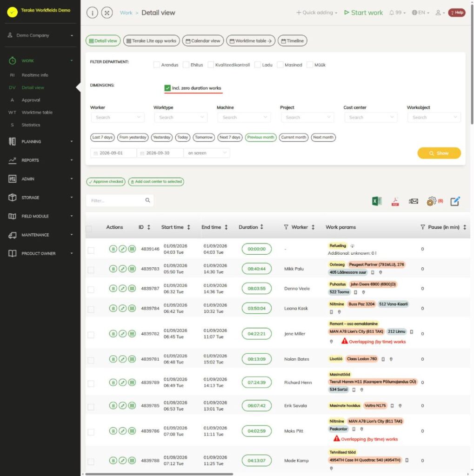Open the Project search dropdown
474x476 pixels.
(x=307, y=117)
